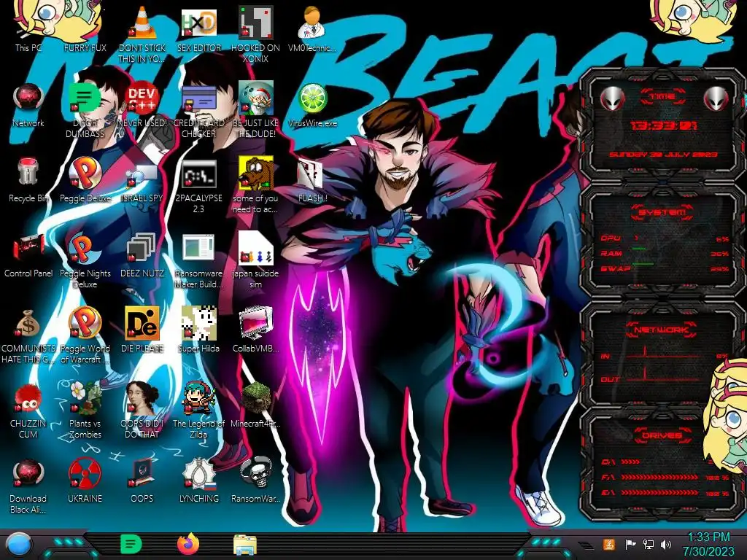Open the CREDIT CARD CHECKER shortcut

click(x=198, y=98)
